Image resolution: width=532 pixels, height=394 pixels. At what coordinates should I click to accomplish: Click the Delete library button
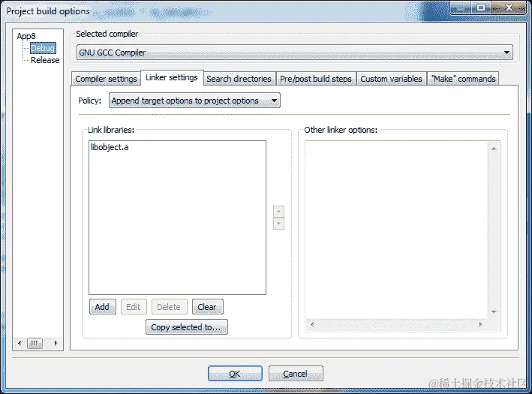(169, 307)
